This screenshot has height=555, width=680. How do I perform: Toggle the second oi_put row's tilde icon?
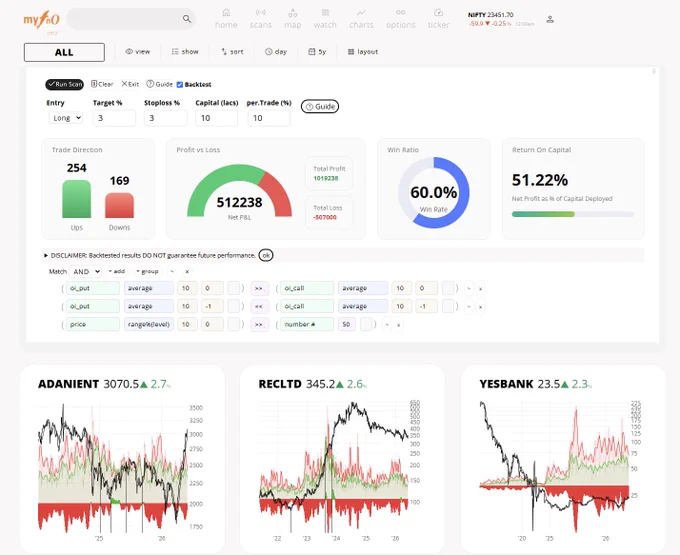(468, 307)
